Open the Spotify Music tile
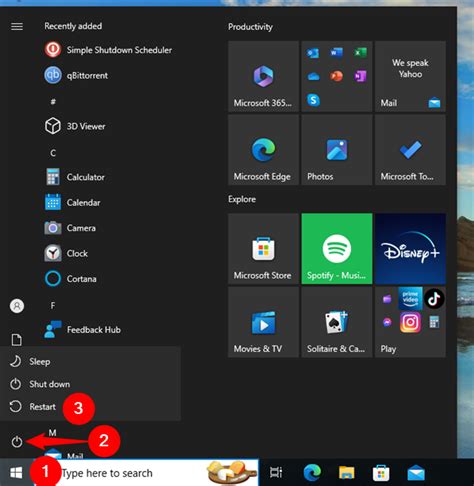 tap(337, 249)
